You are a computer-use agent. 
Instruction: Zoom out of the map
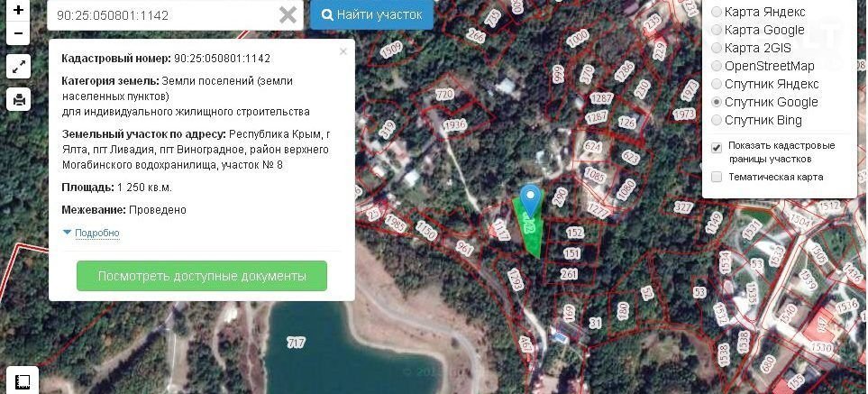pyautogui.click(x=18, y=34)
